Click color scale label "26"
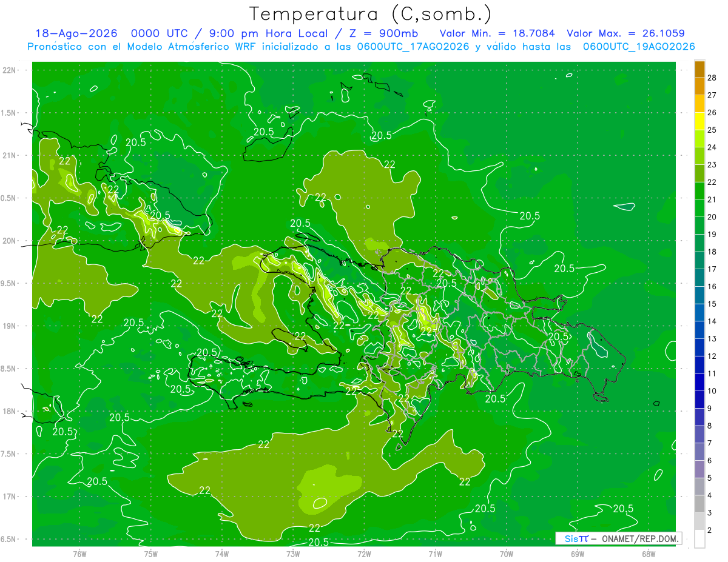The image size is (728, 562). pyautogui.click(x=712, y=113)
